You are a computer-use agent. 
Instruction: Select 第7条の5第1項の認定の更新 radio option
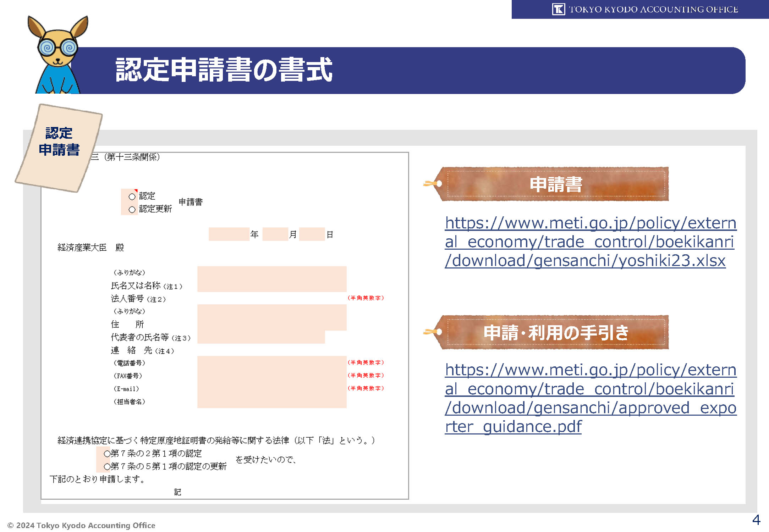[107, 466]
